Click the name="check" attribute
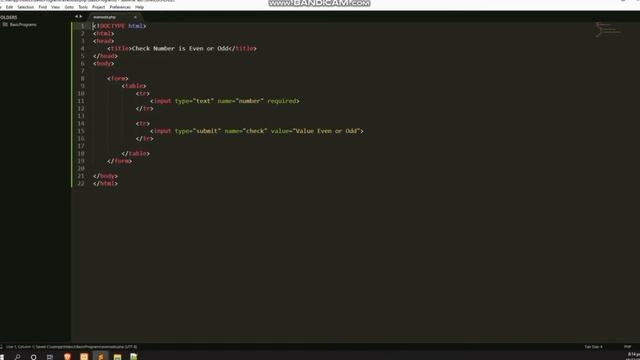The width and height of the screenshot is (640, 360). pyautogui.click(x=246, y=131)
